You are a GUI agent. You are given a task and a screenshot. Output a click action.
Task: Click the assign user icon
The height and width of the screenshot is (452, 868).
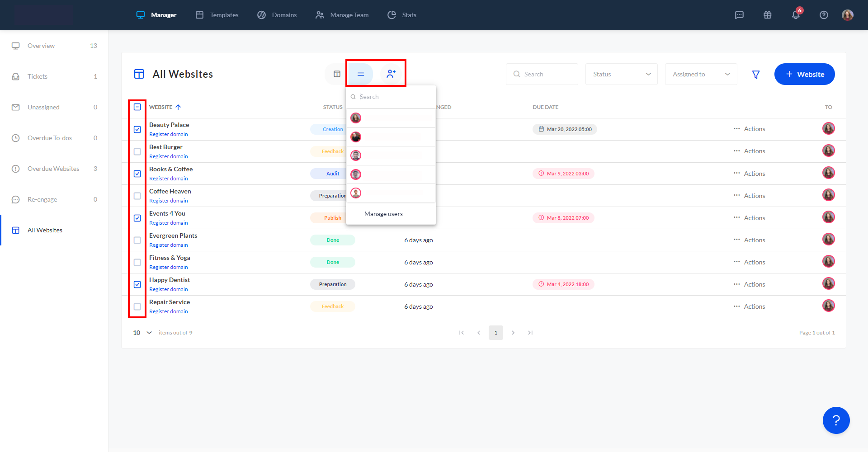391,74
